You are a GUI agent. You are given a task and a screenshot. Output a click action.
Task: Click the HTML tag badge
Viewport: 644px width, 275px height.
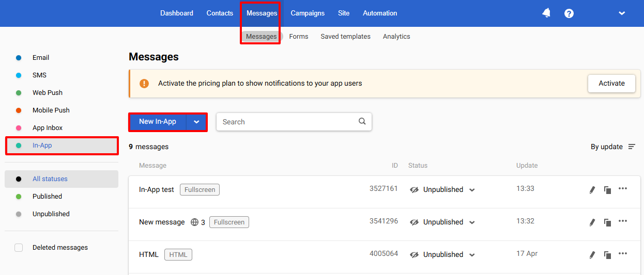click(178, 255)
